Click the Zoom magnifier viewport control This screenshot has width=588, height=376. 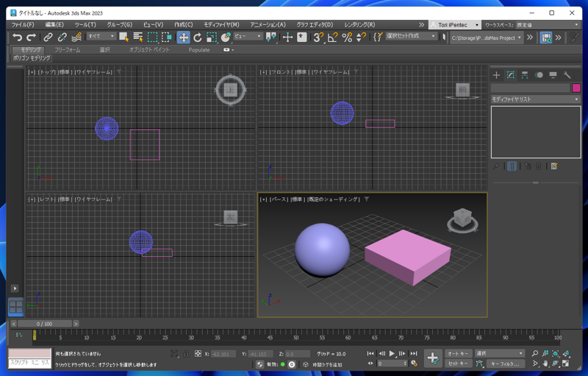pyautogui.click(x=535, y=353)
